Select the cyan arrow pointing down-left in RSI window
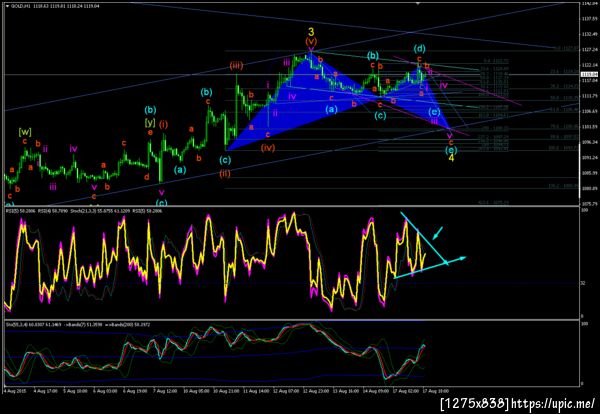Viewport: 600px width, 414px height. tap(438, 233)
